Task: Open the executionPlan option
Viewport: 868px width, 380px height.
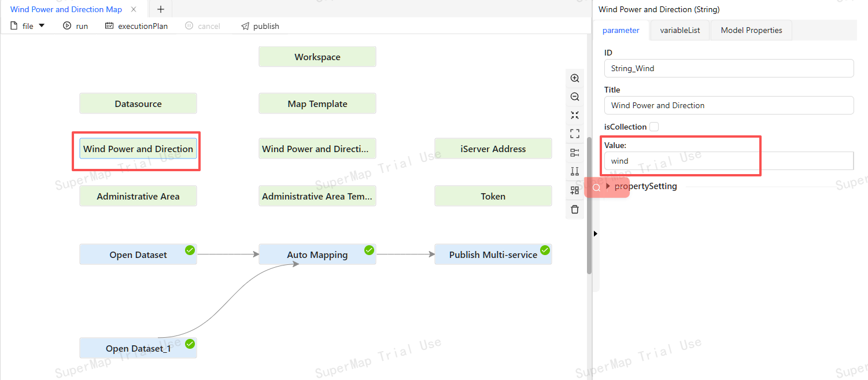Action: pyautogui.click(x=136, y=26)
